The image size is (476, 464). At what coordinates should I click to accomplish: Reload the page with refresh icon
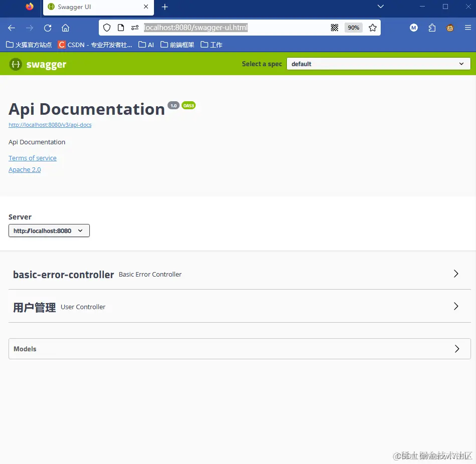tap(48, 28)
